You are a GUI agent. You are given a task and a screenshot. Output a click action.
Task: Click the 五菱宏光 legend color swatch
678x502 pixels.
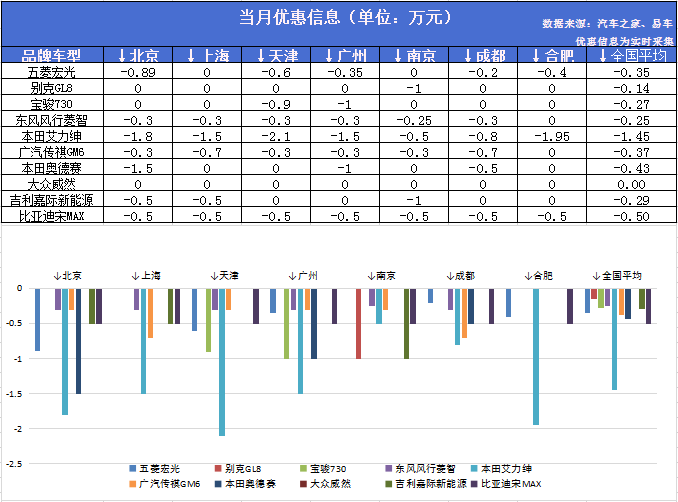point(133,468)
